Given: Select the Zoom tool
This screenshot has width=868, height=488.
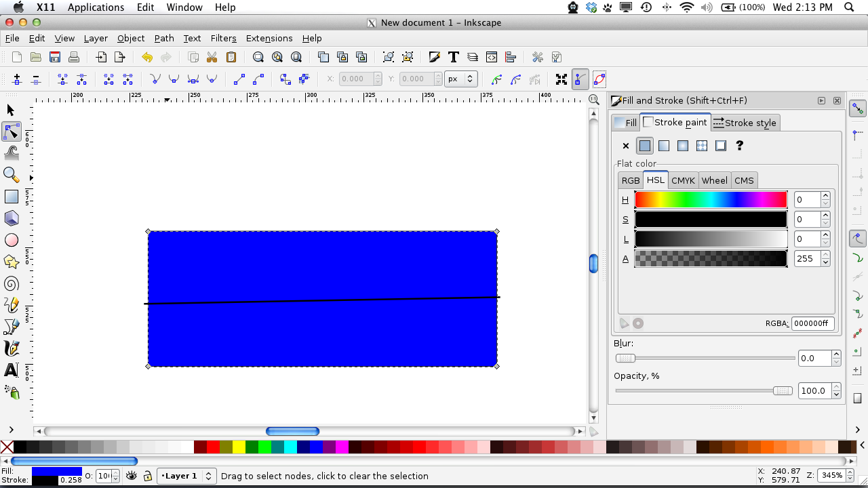Looking at the screenshot, I should pyautogui.click(x=11, y=174).
